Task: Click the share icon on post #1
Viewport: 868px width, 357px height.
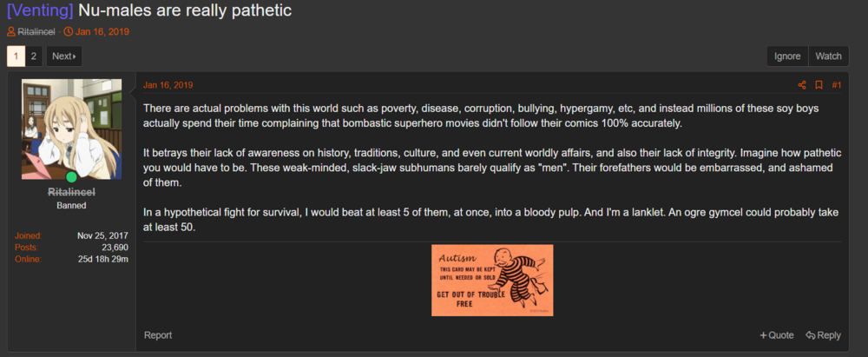Action: 802,85
